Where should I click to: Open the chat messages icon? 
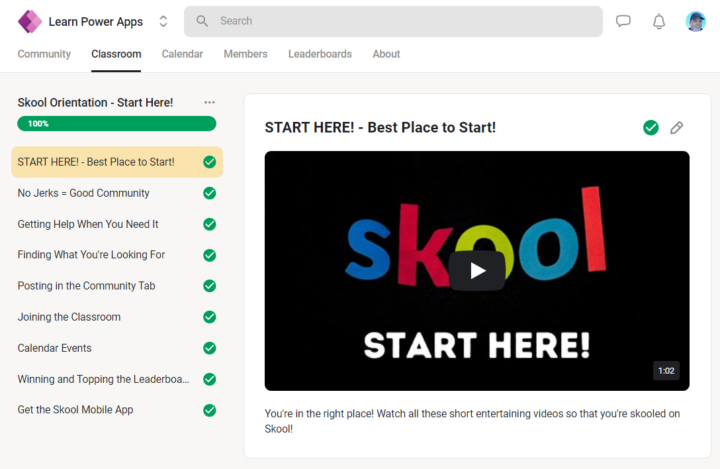click(x=623, y=21)
